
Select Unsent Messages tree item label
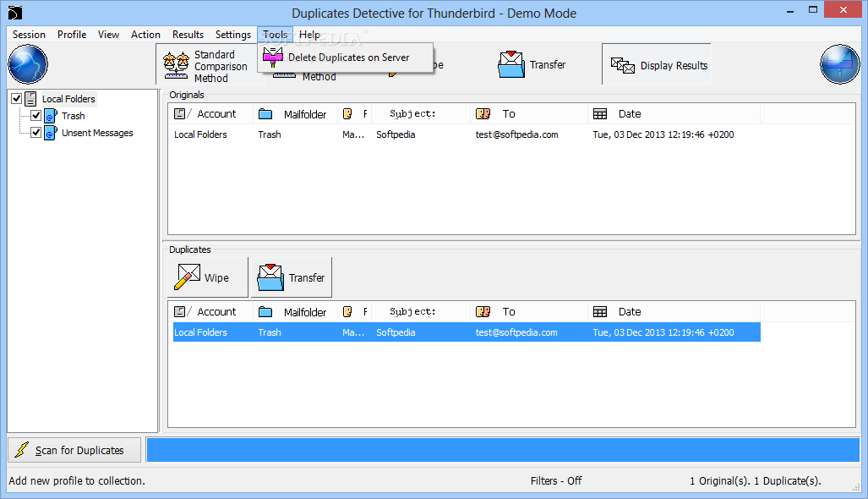point(97,133)
